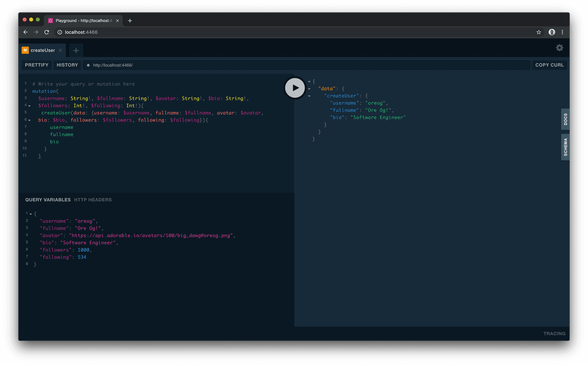Open the Chrome three-dot menu
This screenshot has height=365, width=588.
click(562, 32)
